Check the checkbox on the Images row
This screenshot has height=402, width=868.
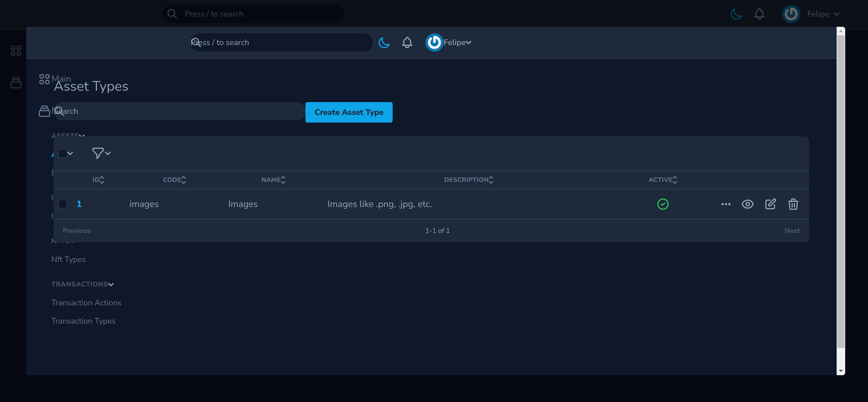point(63,204)
